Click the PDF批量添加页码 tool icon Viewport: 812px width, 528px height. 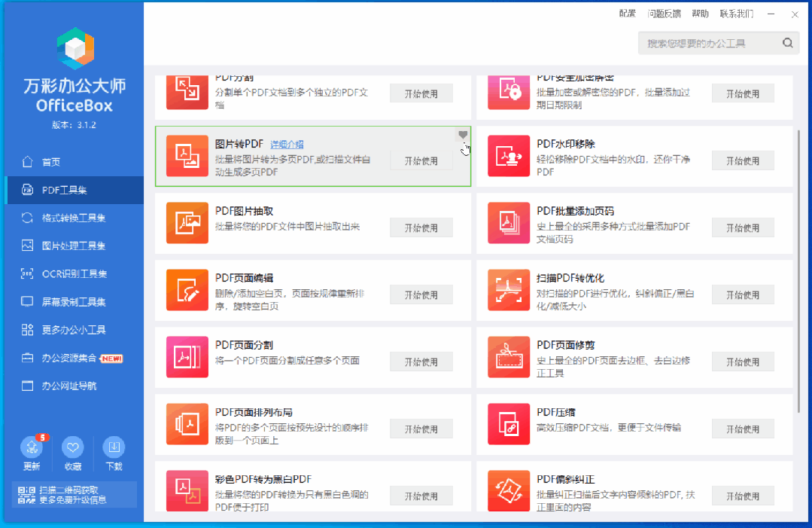tap(509, 223)
